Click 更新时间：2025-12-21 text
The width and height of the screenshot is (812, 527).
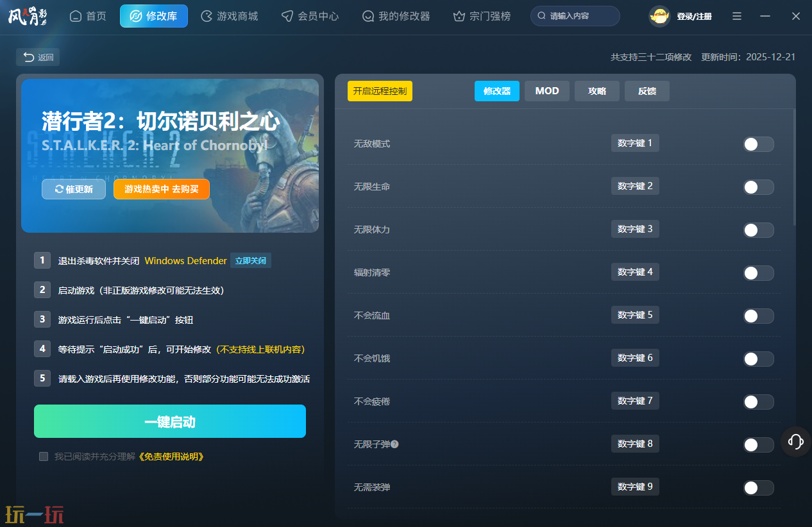tap(749, 57)
